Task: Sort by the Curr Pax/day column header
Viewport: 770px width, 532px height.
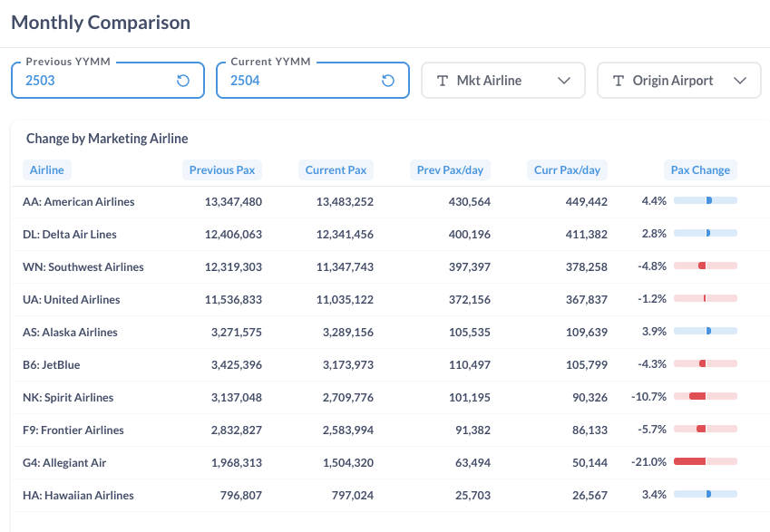Action: pyautogui.click(x=567, y=169)
